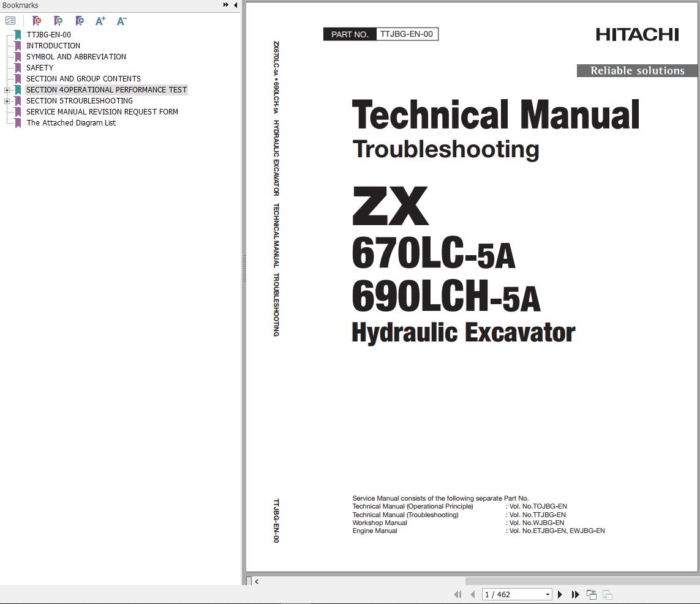Click the 670LC-5A model text
Image resolution: width=700 pixels, height=604 pixels.
point(434,253)
